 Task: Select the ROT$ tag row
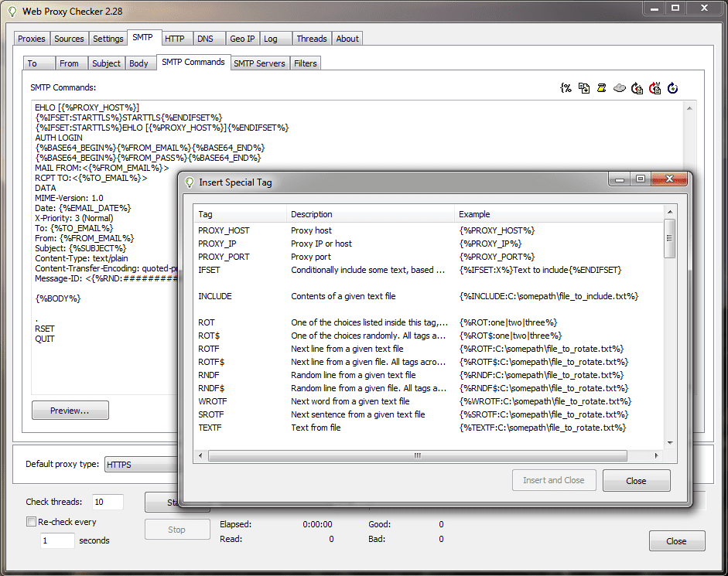pyautogui.click(x=429, y=336)
